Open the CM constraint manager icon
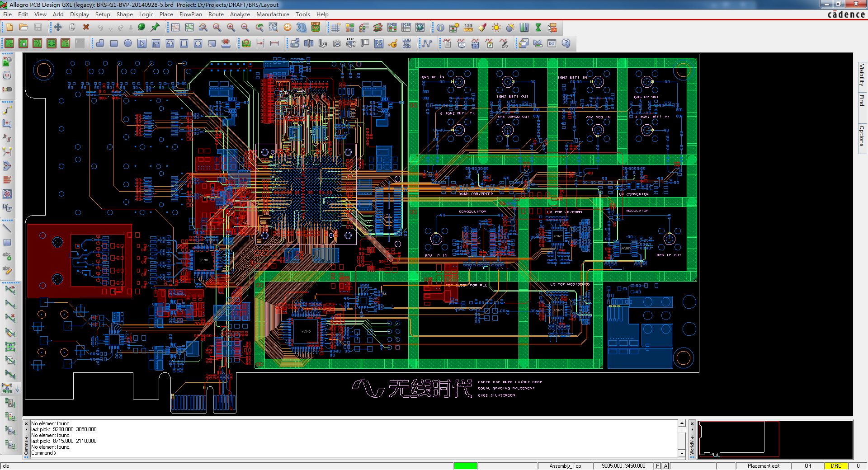 [x=392, y=28]
